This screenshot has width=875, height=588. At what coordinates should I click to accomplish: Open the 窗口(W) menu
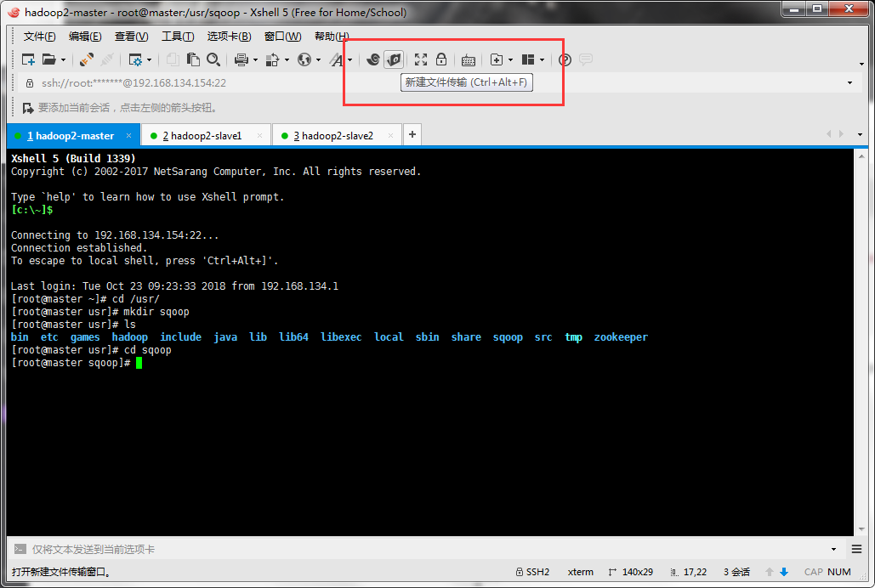(x=282, y=37)
